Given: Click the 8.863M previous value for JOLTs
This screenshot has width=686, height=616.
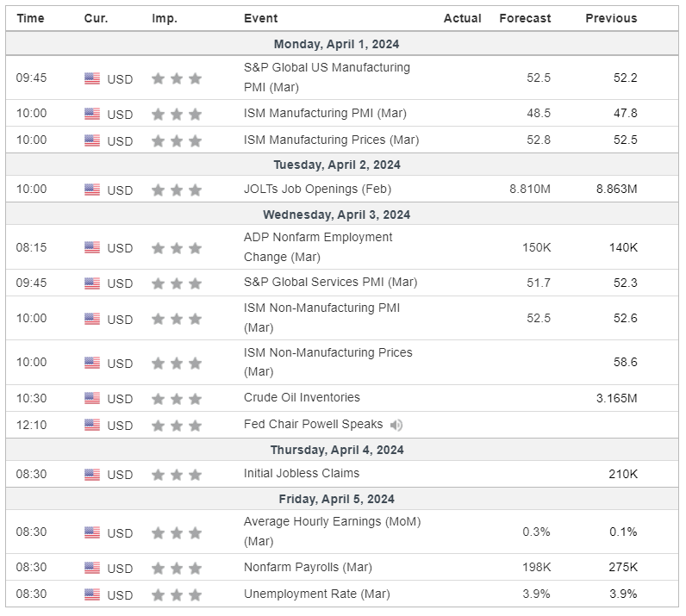Looking at the screenshot, I should [616, 189].
